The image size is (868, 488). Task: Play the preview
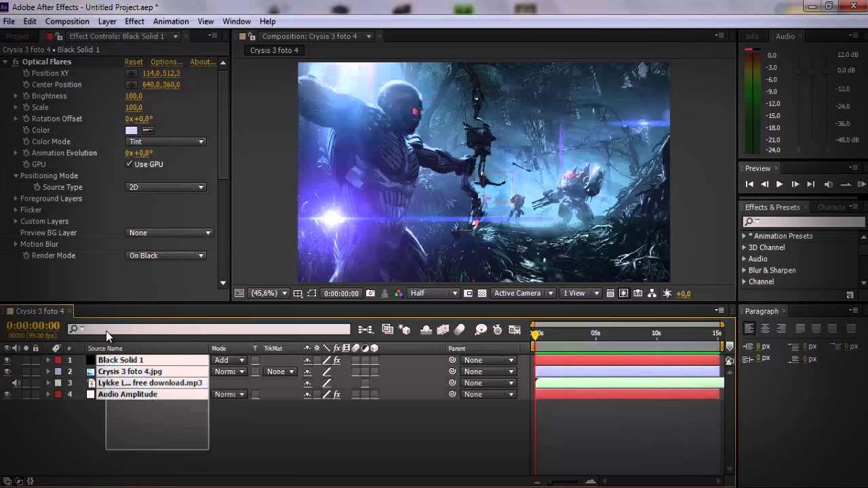[x=779, y=184]
